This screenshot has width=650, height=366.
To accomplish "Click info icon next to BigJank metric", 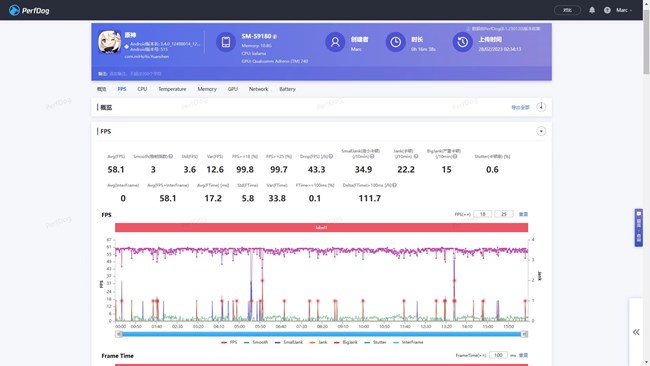I will coord(455,156).
